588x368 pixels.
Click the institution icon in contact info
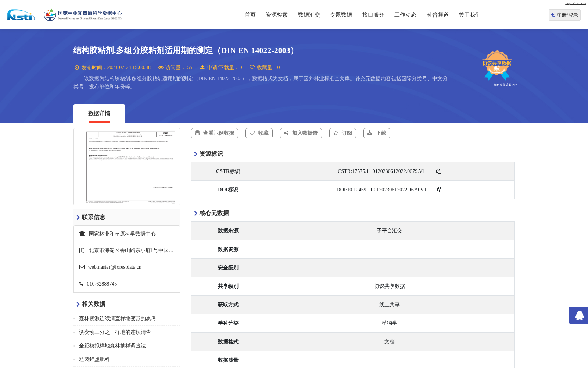pyautogui.click(x=82, y=234)
